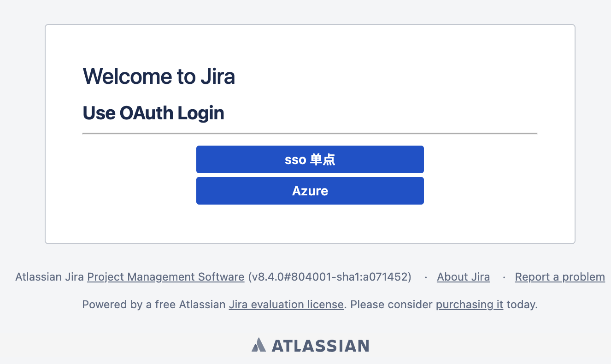Viewport: 611px width, 364px height.
Task: Choose the Azure OAuth login button
Action: [310, 191]
